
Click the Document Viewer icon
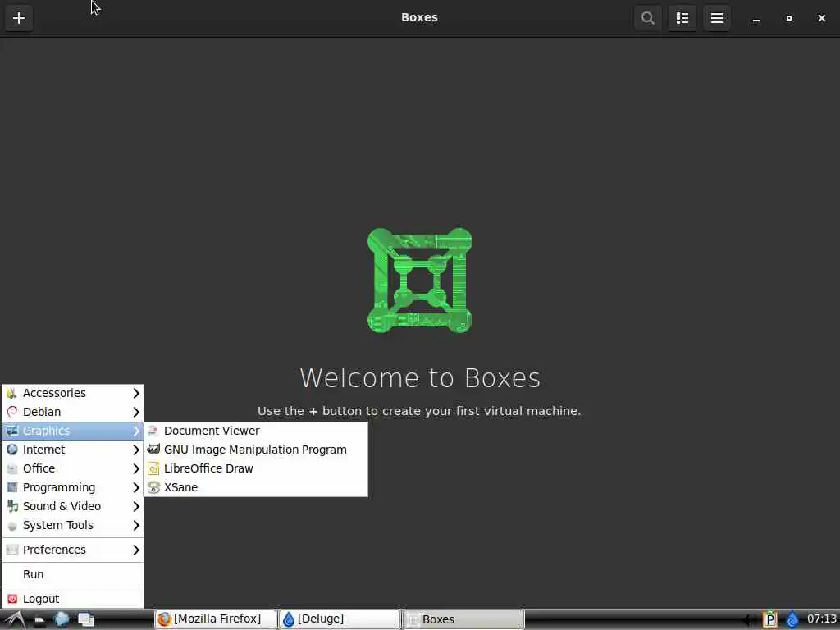(x=153, y=431)
